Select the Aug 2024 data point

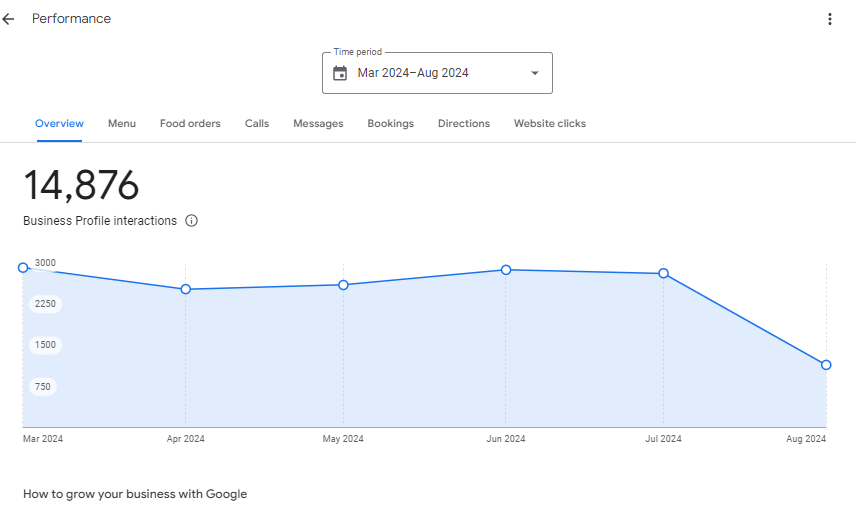[826, 365]
